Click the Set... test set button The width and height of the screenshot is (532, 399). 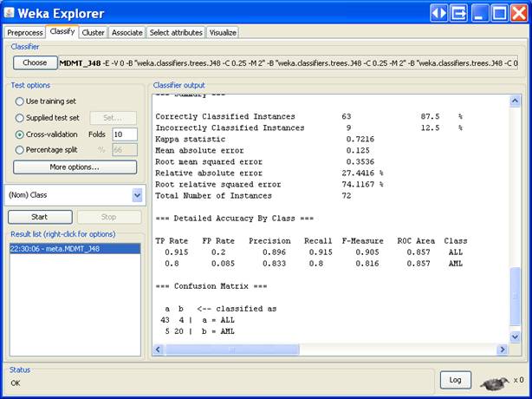113,118
